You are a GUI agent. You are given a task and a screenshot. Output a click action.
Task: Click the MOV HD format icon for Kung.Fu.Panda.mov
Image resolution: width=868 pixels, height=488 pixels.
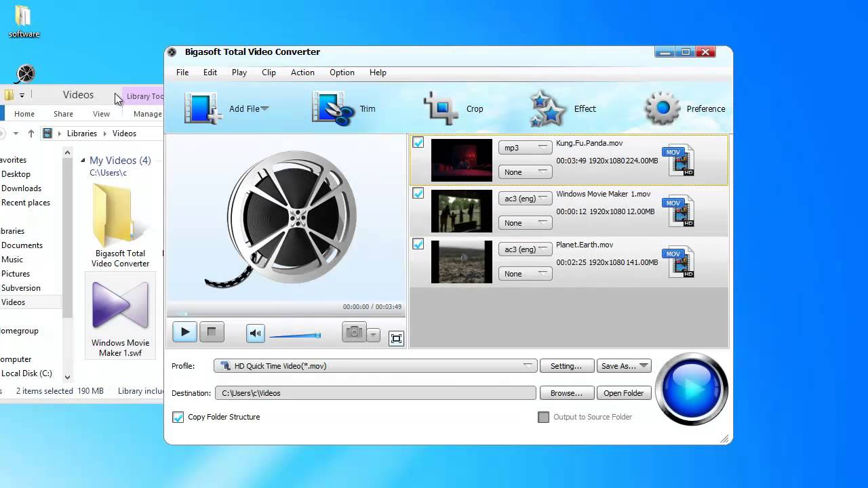coord(679,160)
